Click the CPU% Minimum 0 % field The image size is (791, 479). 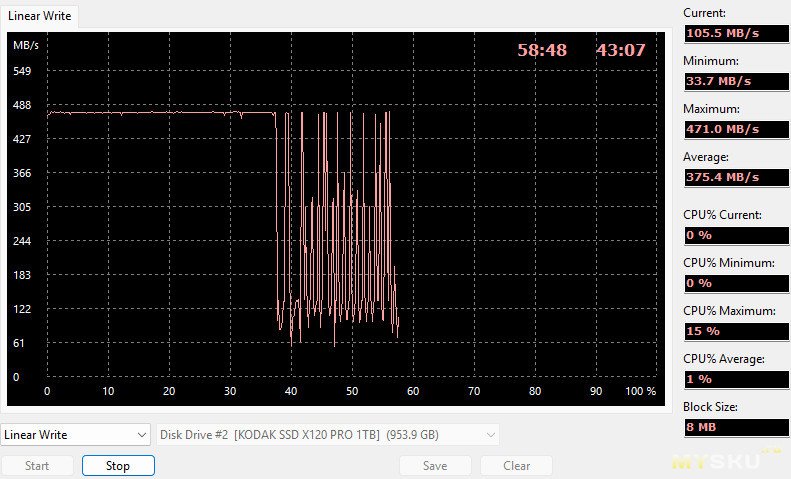pyautogui.click(x=737, y=283)
